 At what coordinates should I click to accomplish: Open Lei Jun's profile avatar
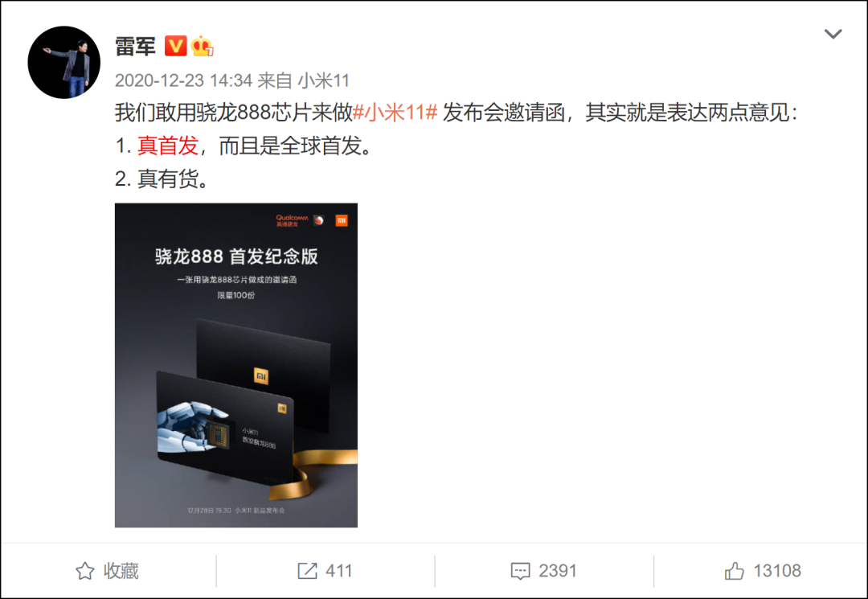[x=64, y=62]
